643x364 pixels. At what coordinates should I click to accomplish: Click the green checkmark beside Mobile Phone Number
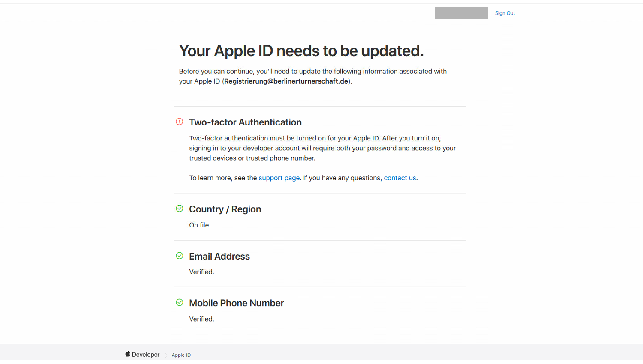(x=180, y=303)
